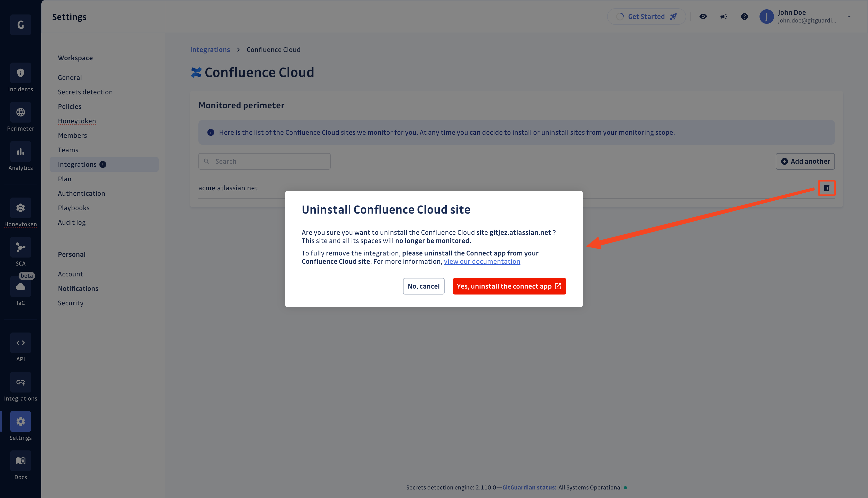Click the Secrets detection engine version text
Image resolution: width=868 pixels, height=498 pixels.
(451, 487)
